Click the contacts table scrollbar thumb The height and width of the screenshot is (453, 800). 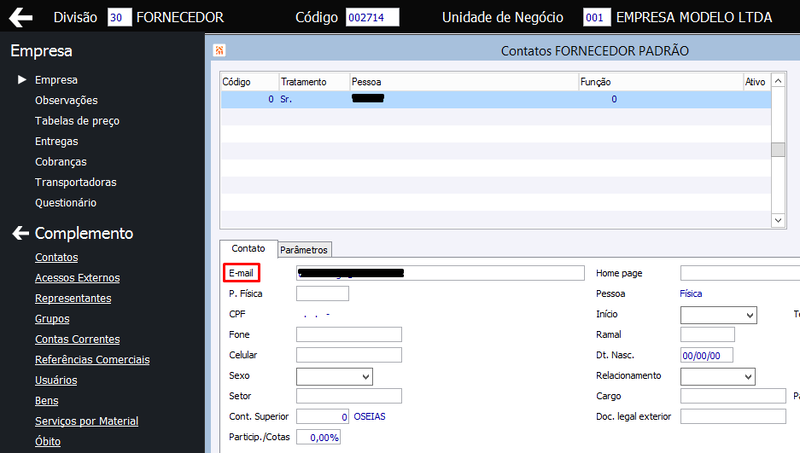778,149
